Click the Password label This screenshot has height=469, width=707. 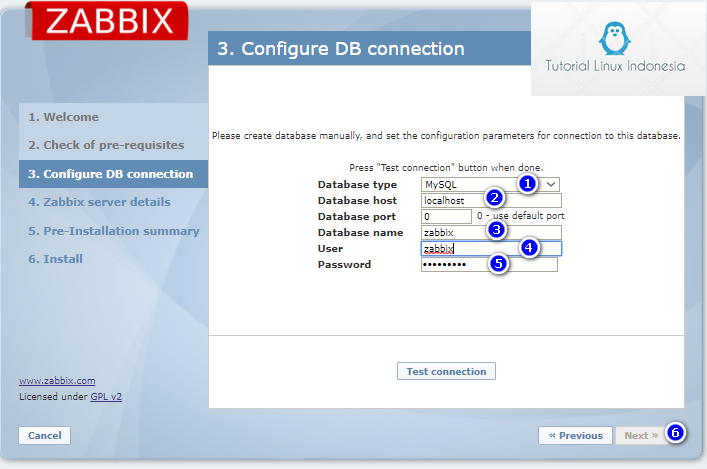coord(344,265)
